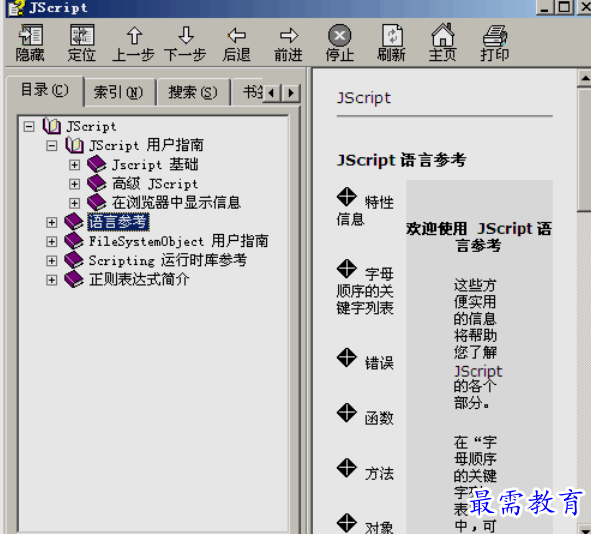
Task: Click book icon of Scripting 运行时库参考
Action: (x=74, y=260)
